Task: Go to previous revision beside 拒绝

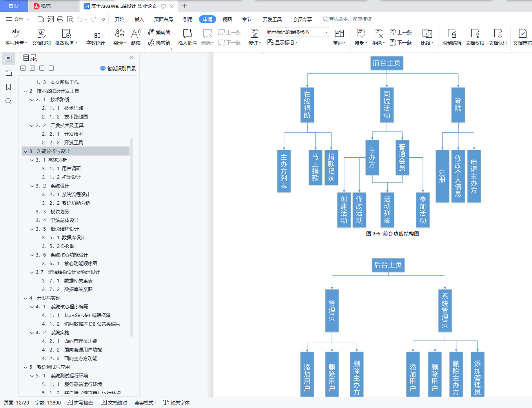Action: tap(401, 32)
